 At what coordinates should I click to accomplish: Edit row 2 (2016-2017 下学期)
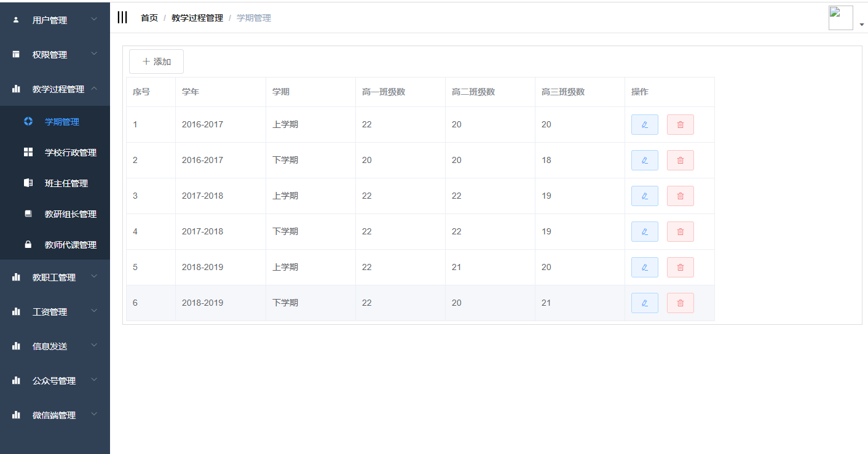[645, 160]
